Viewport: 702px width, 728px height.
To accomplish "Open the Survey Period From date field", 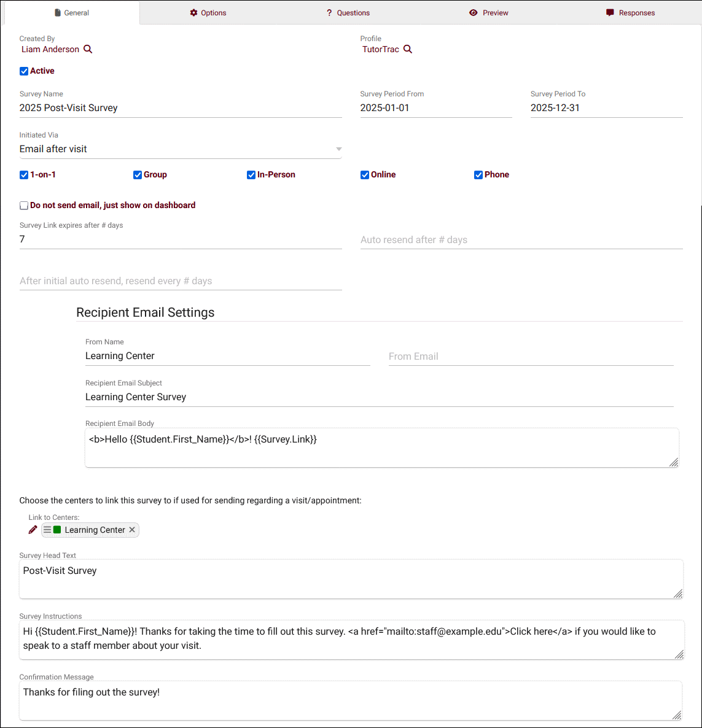I will (436, 107).
